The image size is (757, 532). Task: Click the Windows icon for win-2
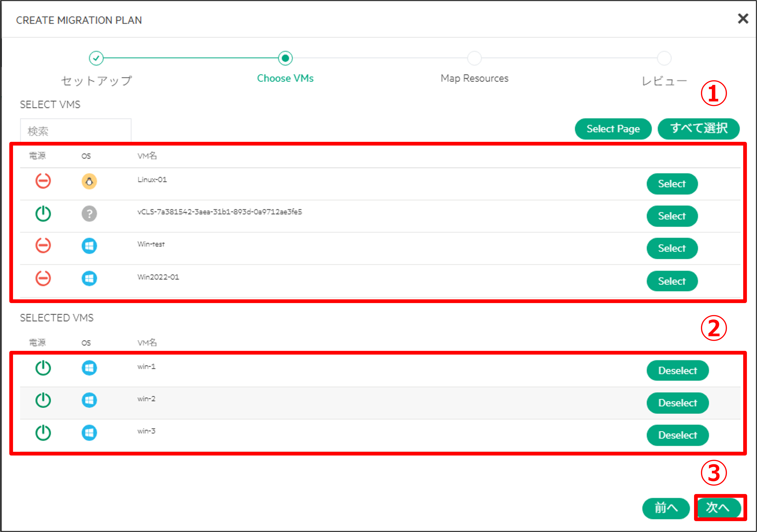[x=89, y=400]
